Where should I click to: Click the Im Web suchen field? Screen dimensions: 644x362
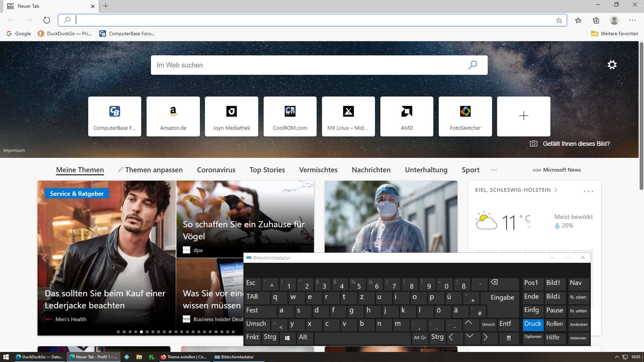(309, 65)
